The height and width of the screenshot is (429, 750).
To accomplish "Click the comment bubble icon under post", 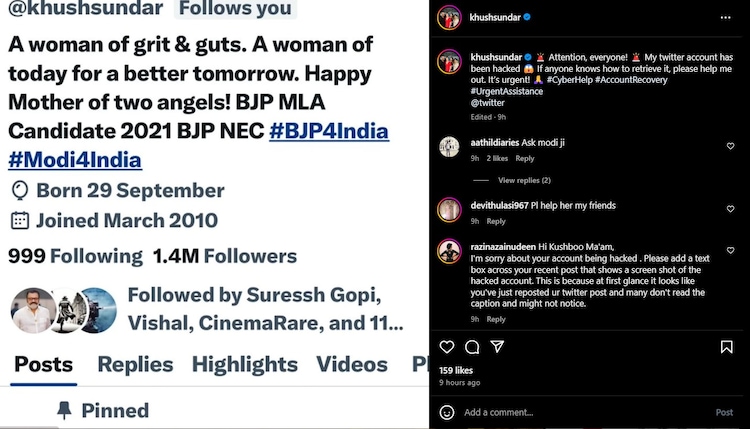I will (472, 347).
